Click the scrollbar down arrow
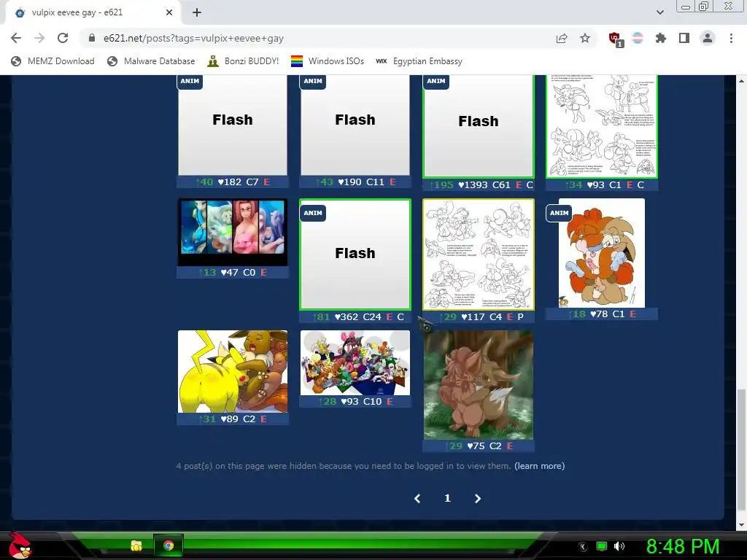747x560 pixels. coord(741,525)
